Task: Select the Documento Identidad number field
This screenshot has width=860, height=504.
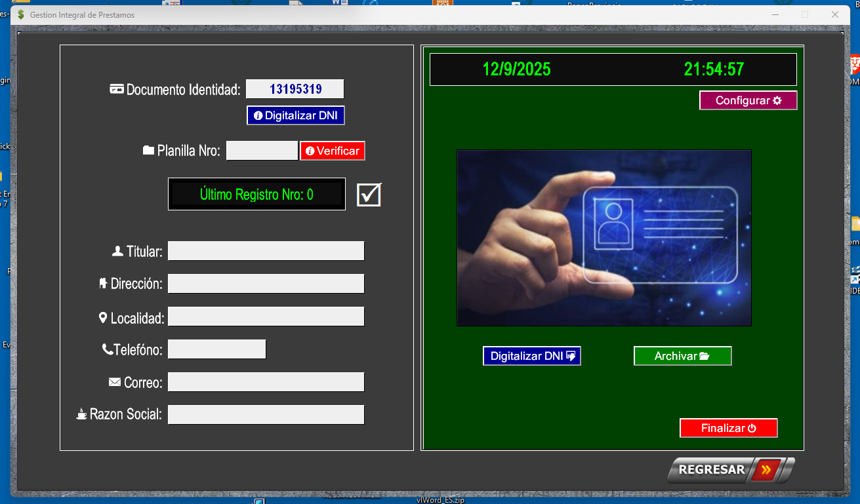Action: pyautogui.click(x=295, y=89)
